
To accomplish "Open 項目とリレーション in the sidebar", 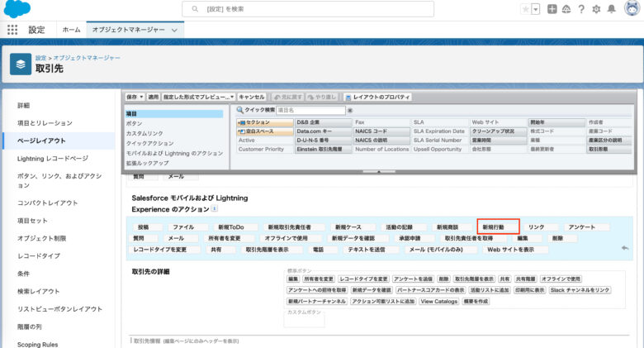I will (x=45, y=123).
